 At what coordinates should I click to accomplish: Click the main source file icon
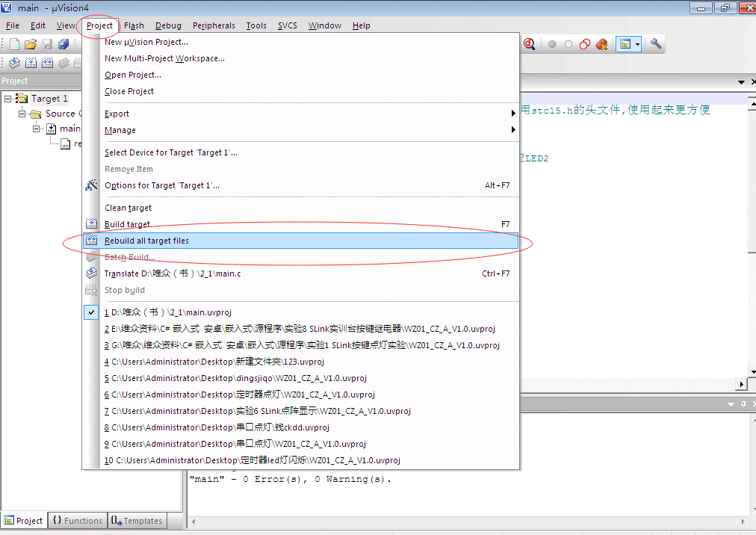tap(51, 129)
